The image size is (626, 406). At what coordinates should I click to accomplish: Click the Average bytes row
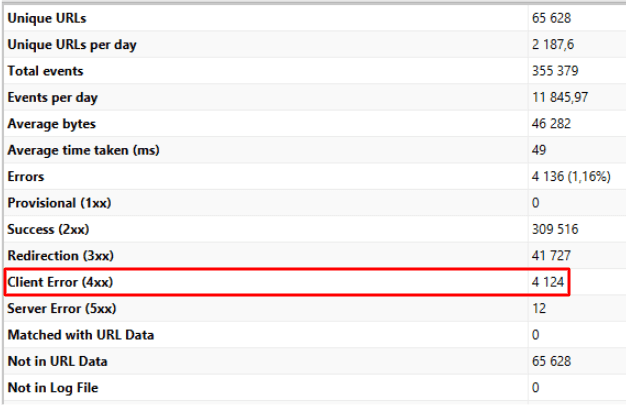tap(315, 123)
